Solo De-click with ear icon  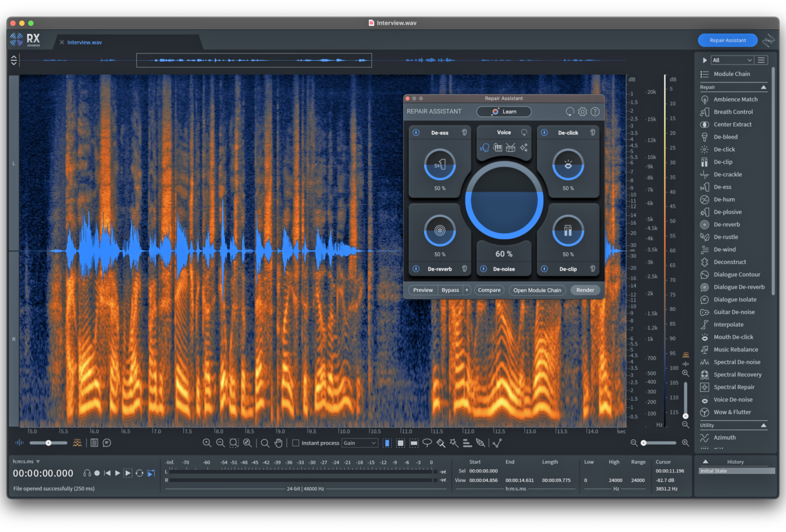tap(593, 132)
